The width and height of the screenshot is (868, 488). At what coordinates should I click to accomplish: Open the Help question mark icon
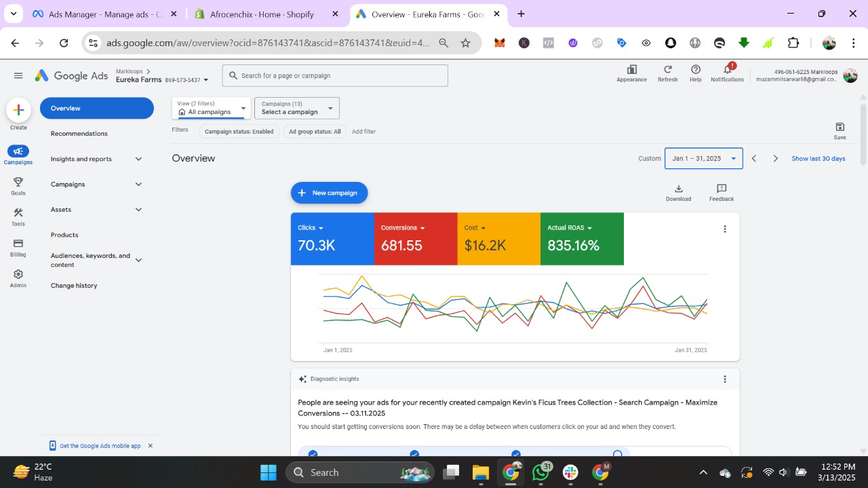point(695,73)
